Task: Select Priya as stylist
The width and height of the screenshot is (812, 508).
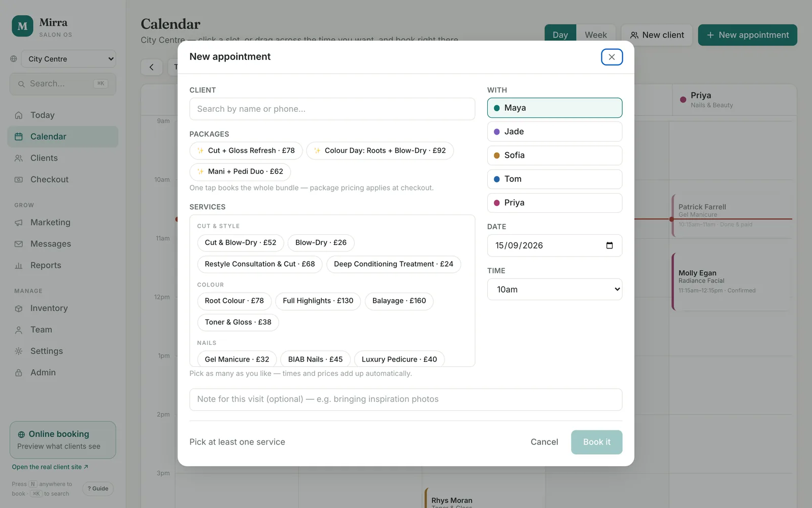Action: pos(555,203)
